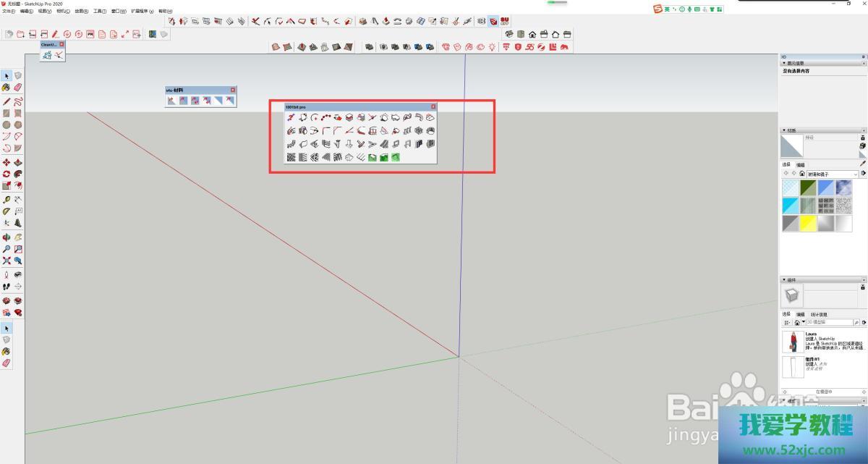Click the first tool in 1001bit pro toolbar
Viewport: 868px width, 464px height.
click(x=291, y=117)
